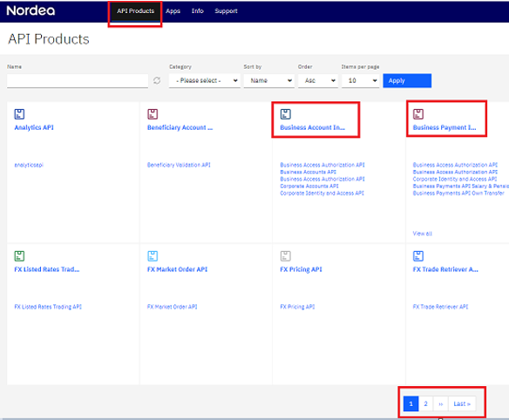The width and height of the screenshot is (509, 420).
Task: Click the Corporate Identity and Access API link under Business Account
Action: pyautogui.click(x=322, y=193)
